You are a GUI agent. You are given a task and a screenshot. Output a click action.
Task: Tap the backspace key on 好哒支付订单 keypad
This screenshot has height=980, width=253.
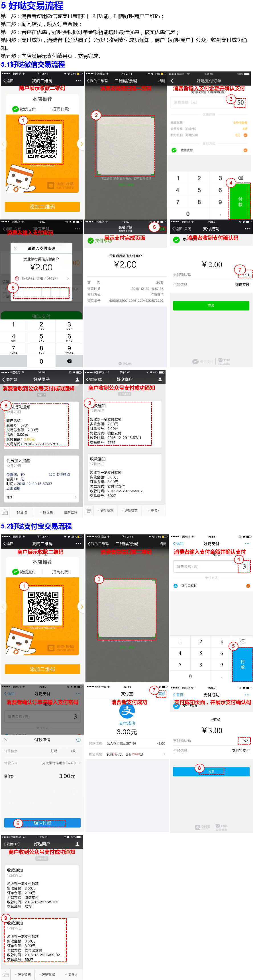[240, 178]
